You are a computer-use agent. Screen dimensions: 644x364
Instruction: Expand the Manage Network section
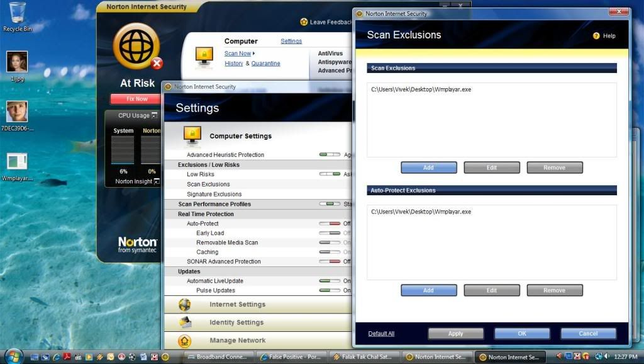(x=258, y=341)
